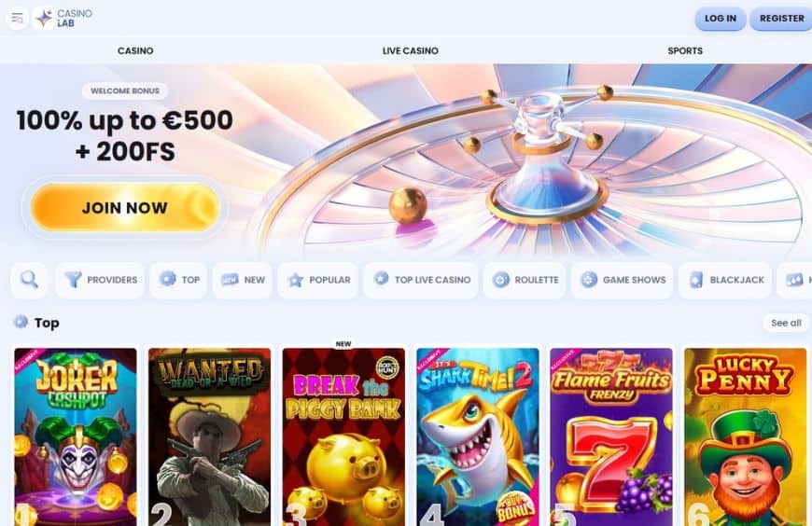The height and width of the screenshot is (526, 812).
Task: Show the New games category
Action: coord(243,280)
